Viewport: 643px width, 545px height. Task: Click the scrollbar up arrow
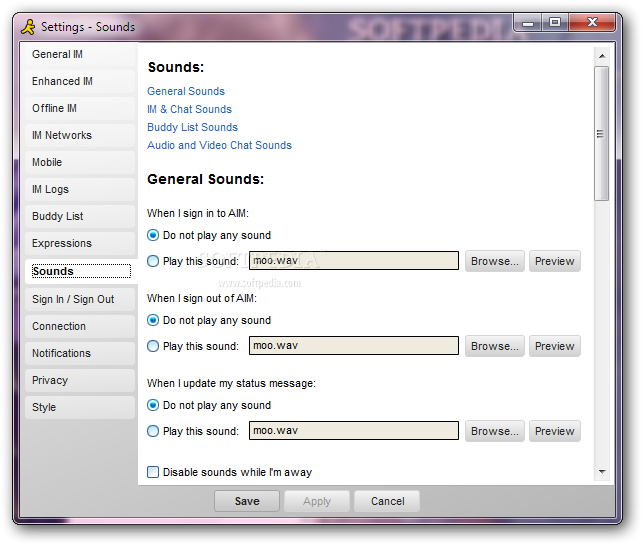click(x=602, y=55)
